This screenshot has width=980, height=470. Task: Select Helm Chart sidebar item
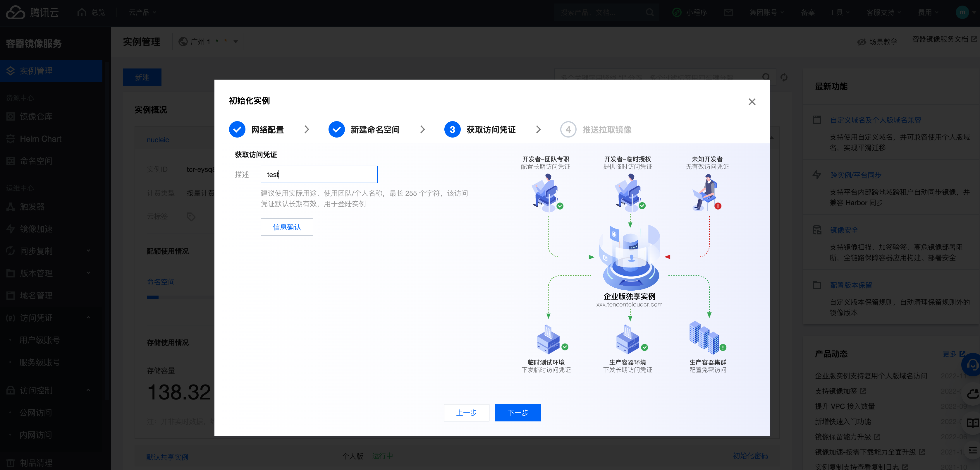40,138
